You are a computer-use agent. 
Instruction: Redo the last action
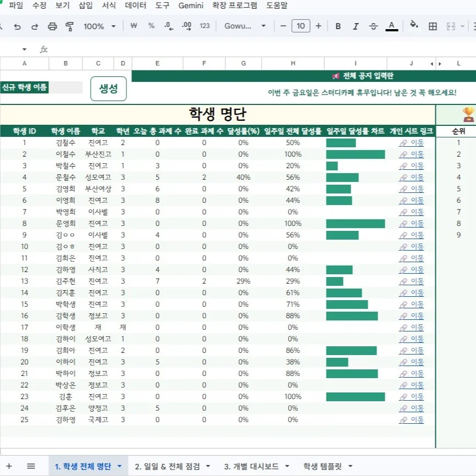[35, 26]
